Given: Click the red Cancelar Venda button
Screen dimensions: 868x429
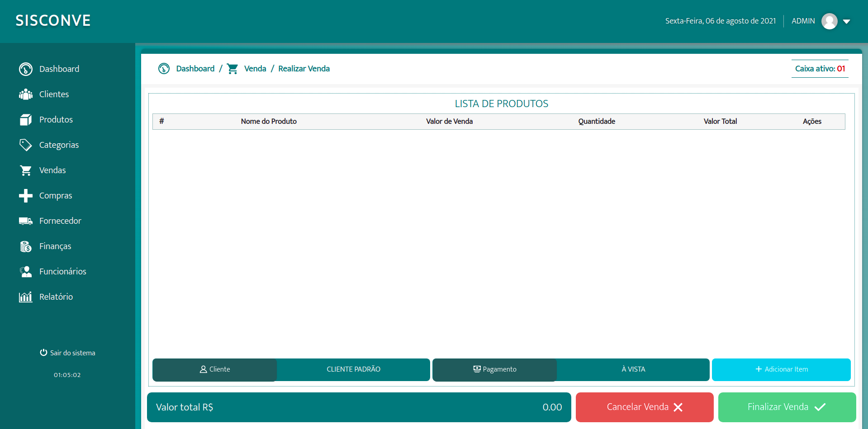Looking at the screenshot, I should point(644,407).
